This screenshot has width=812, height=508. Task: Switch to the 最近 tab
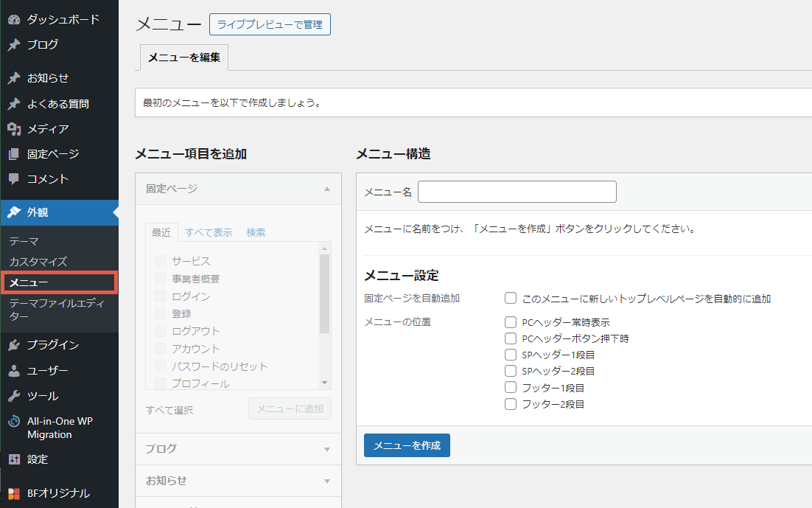coord(161,232)
